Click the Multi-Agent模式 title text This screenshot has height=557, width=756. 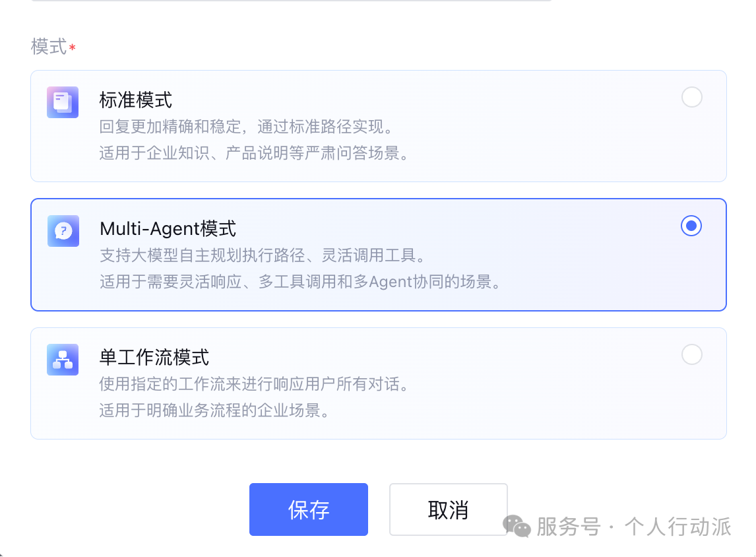click(x=168, y=229)
